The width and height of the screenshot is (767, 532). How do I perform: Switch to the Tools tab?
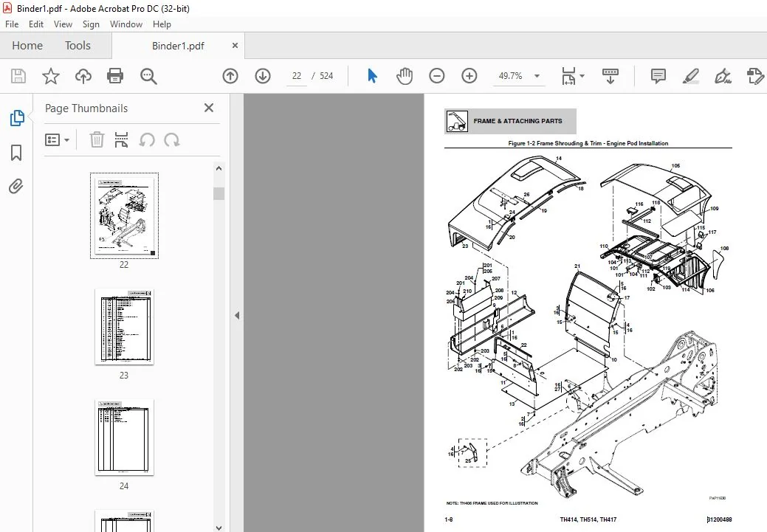point(78,46)
